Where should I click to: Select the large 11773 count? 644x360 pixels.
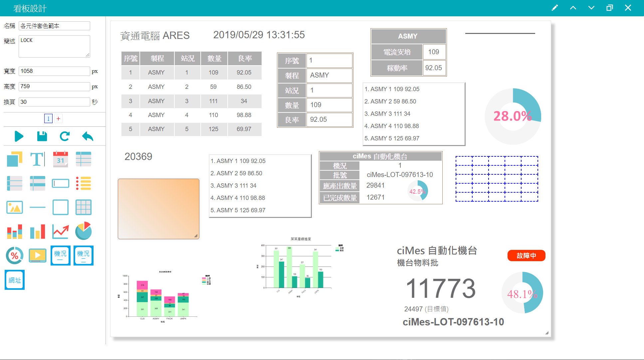pyautogui.click(x=441, y=288)
